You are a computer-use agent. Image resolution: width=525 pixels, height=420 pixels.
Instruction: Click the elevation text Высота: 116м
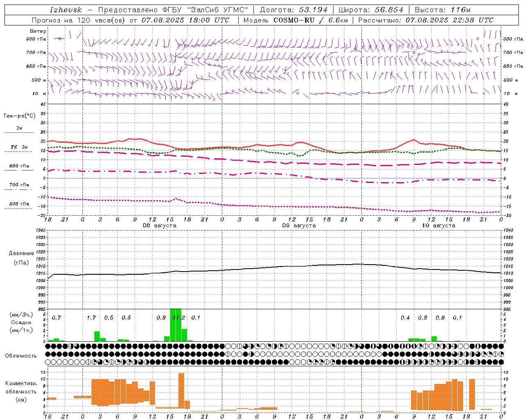click(x=443, y=10)
